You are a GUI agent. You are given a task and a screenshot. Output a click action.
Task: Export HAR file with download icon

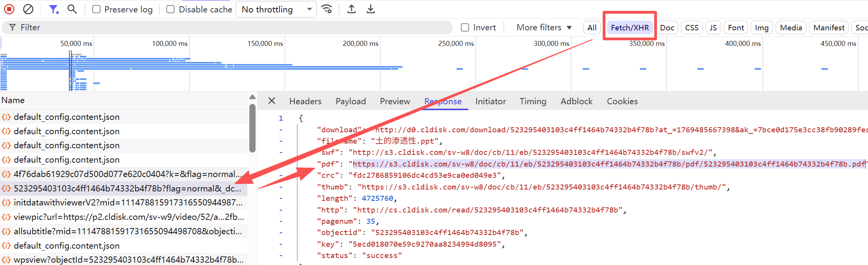[370, 9]
